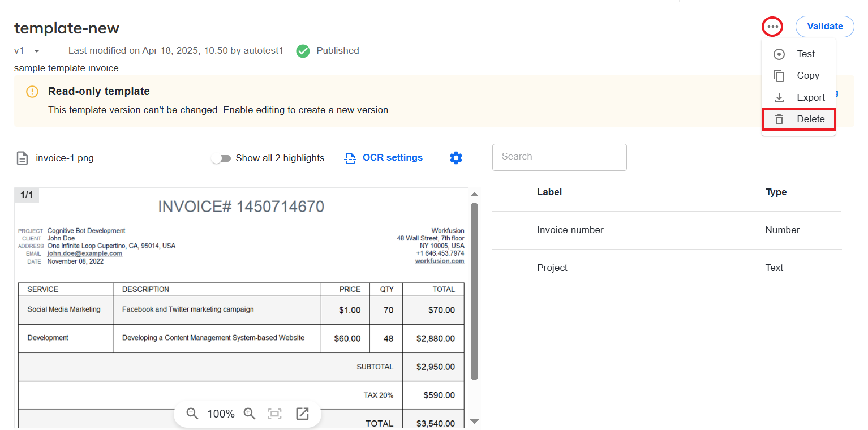Image resolution: width=868 pixels, height=430 pixels.
Task: Click the TAX 20% label
Action: 378,395
